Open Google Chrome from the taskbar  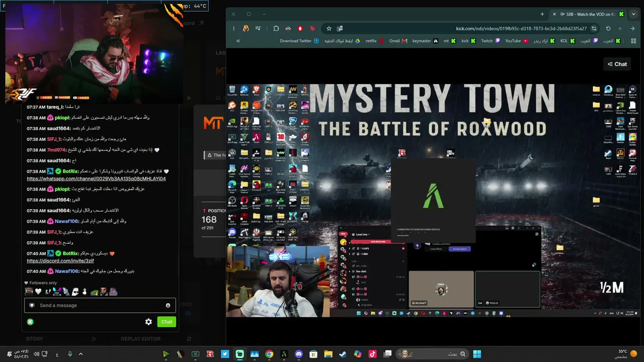coord(269,354)
